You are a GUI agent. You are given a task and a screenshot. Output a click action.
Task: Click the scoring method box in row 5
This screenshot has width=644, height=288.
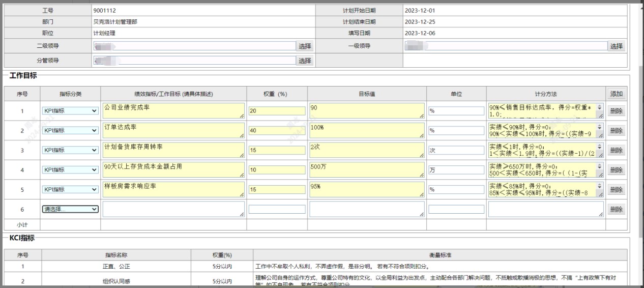[x=542, y=189]
